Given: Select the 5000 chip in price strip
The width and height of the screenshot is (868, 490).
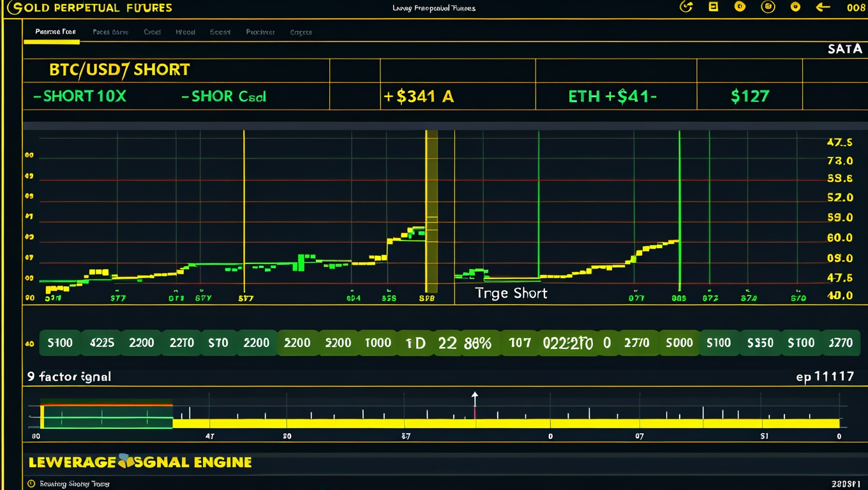Looking at the screenshot, I should pyautogui.click(x=678, y=343).
